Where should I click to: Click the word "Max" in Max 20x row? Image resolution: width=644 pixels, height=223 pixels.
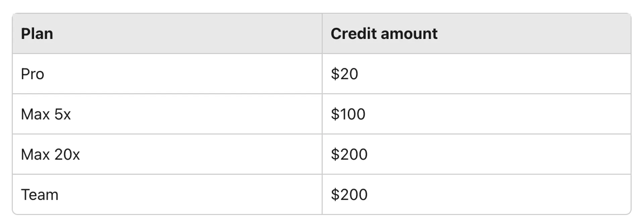tap(35, 155)
